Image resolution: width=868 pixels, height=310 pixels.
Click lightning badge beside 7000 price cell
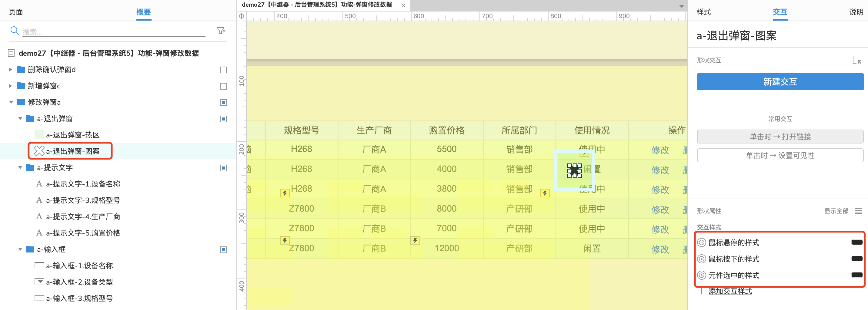point(415,240)
